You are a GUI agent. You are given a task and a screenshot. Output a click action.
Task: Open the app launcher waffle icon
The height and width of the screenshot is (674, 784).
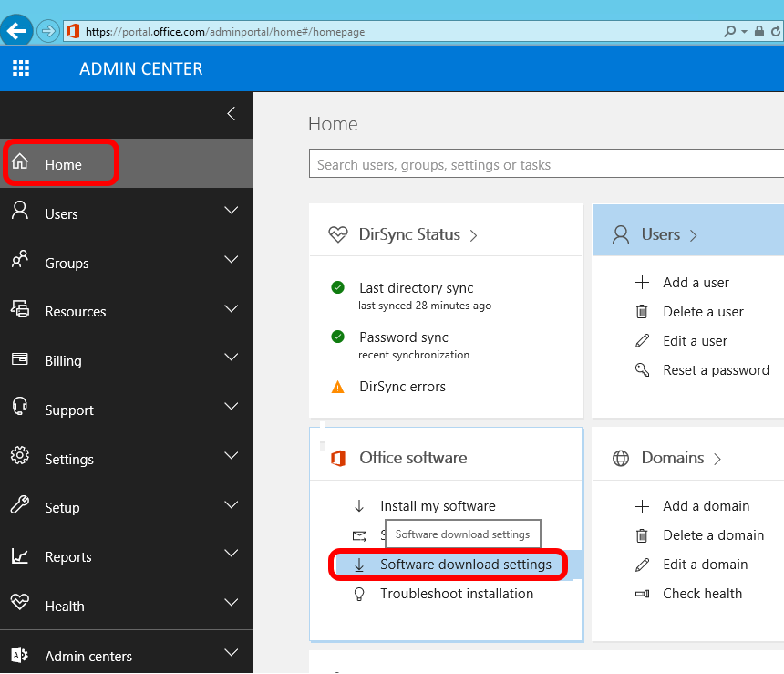point(20,68)
